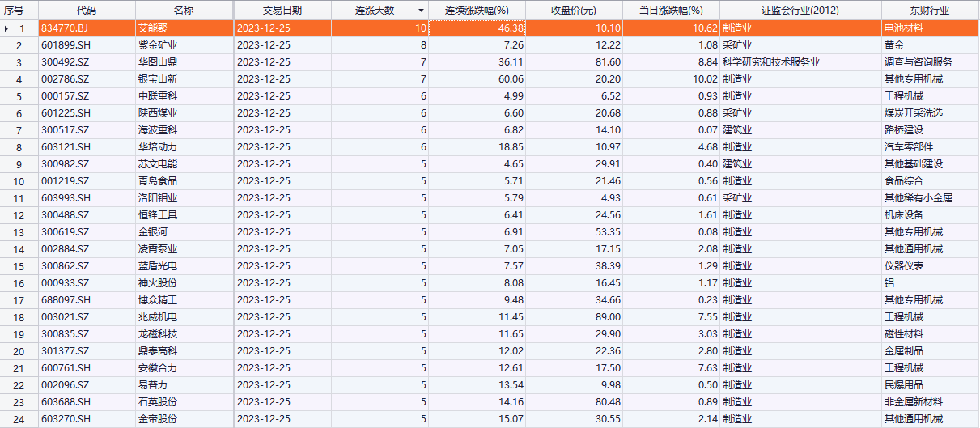
Task: Click the 连续涨跌幅(%) column header
Action: click(x=477, y=11)
